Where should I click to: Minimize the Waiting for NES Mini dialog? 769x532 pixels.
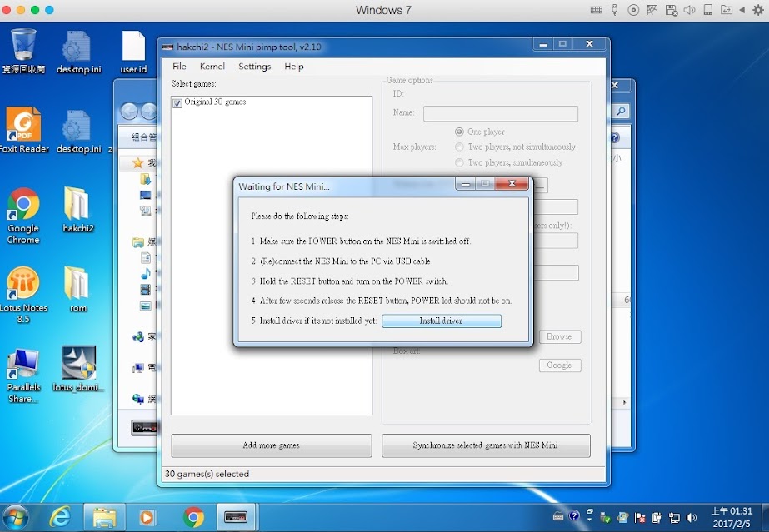point(466,184)
